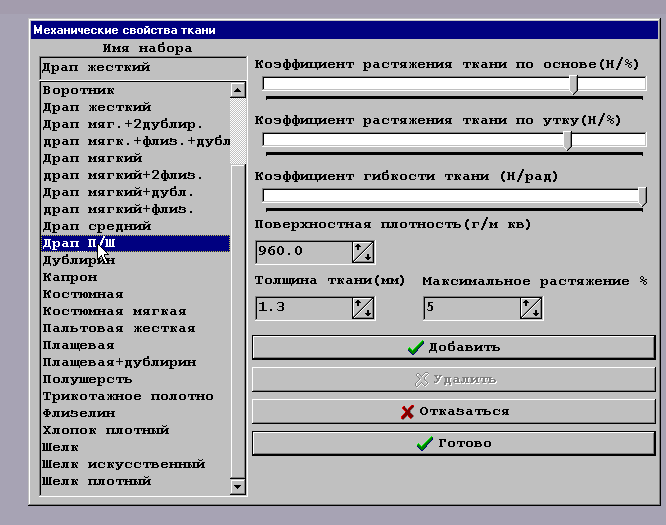This screenshot has width=666, height=525.
Task: Select Воротник in the fabric list
Action: tap(135, 90)
